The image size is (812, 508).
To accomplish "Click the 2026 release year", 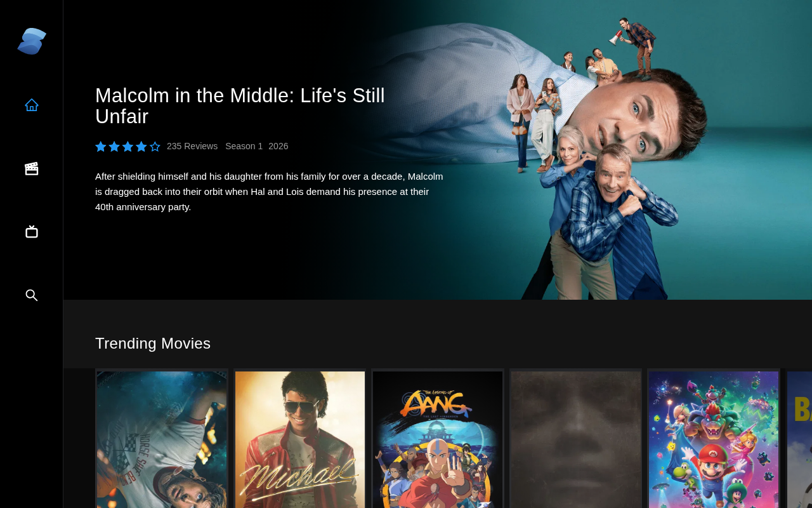I will click(278, 146).
